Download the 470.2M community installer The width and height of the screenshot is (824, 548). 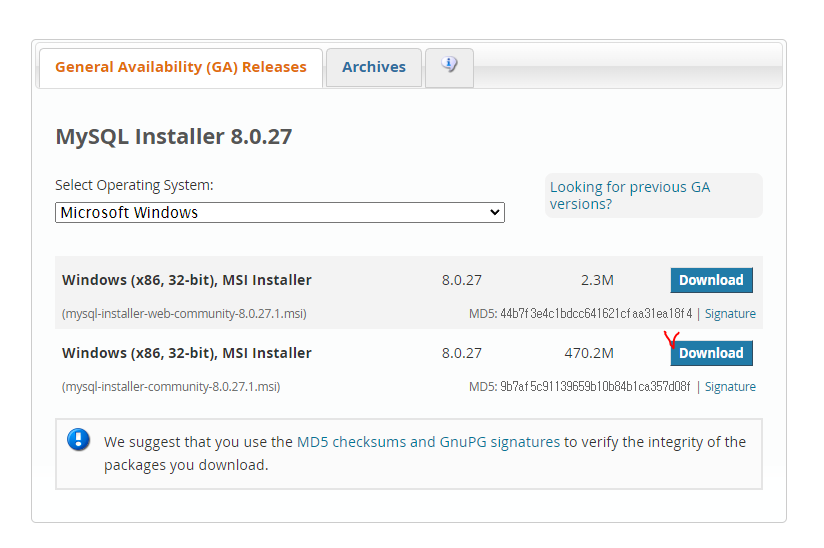tap(711, 353)
